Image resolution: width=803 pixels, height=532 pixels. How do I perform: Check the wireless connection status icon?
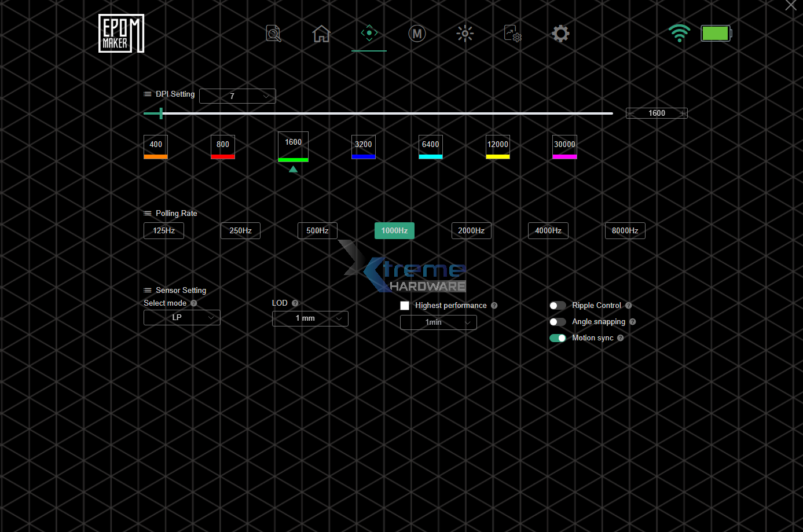[x=679, y=34]
